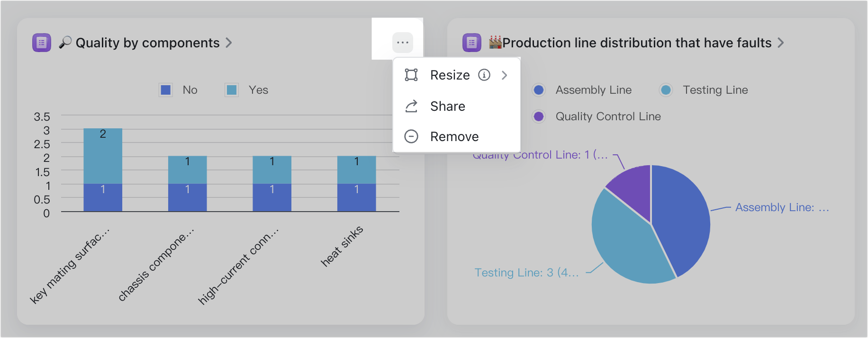Click the No bar segment for high-current connectors
This screenshot has width=868, height=338.
(x=272, y=197)
